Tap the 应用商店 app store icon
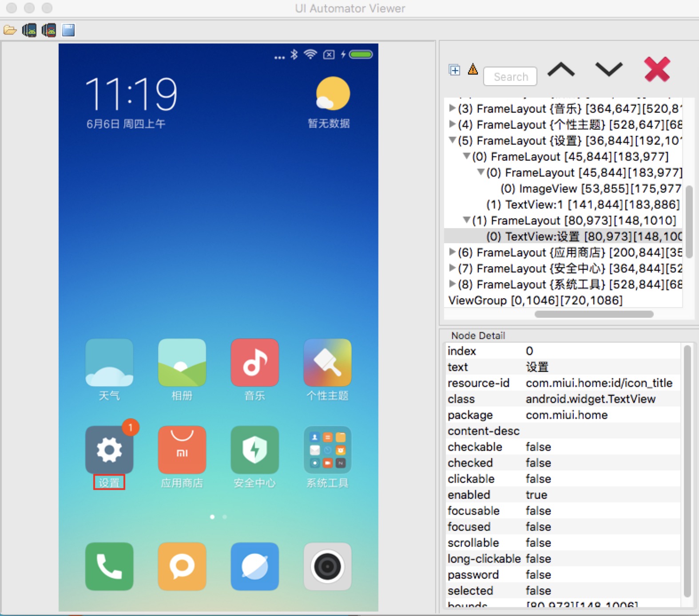The image size is (699, 616). point(182,450)
